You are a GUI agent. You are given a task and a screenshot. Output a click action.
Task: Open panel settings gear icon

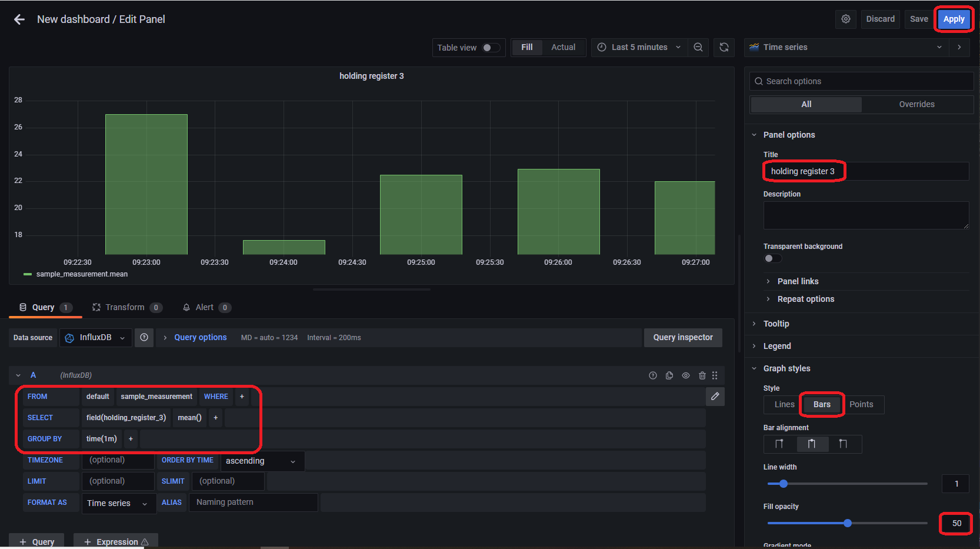point(845,19)
